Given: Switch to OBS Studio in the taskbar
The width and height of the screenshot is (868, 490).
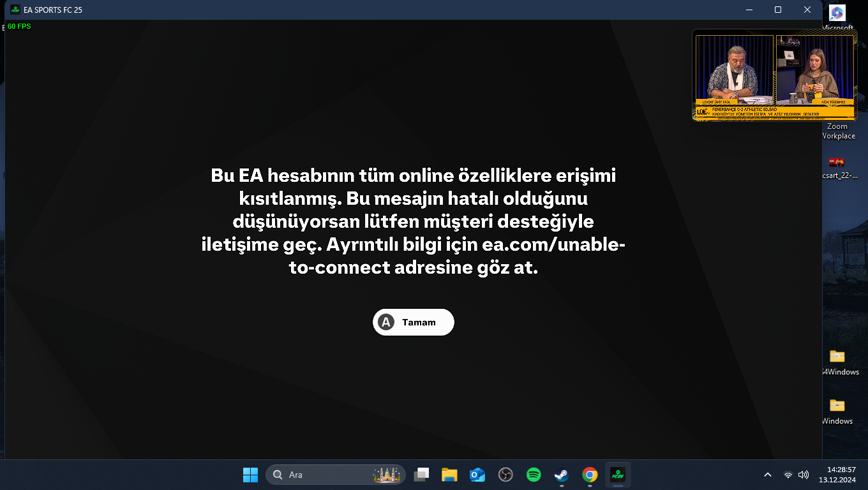Looking at the screenshot, I should pyautogui.click(x=505, y=475).
